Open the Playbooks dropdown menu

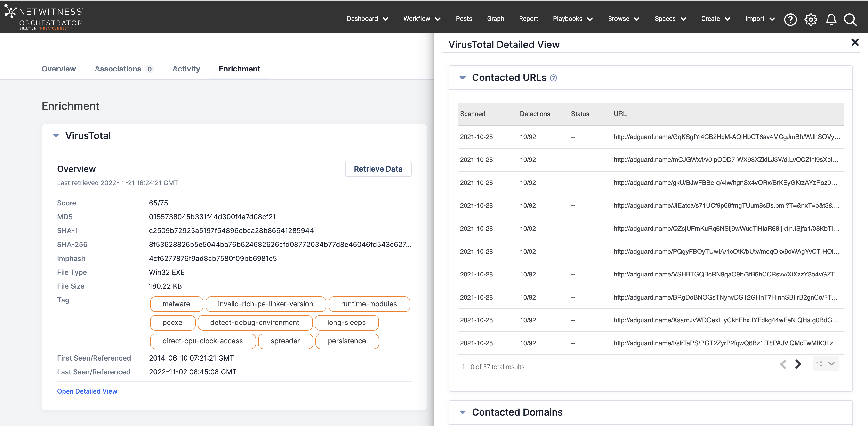pyautogui.click(x=572, y=19)
